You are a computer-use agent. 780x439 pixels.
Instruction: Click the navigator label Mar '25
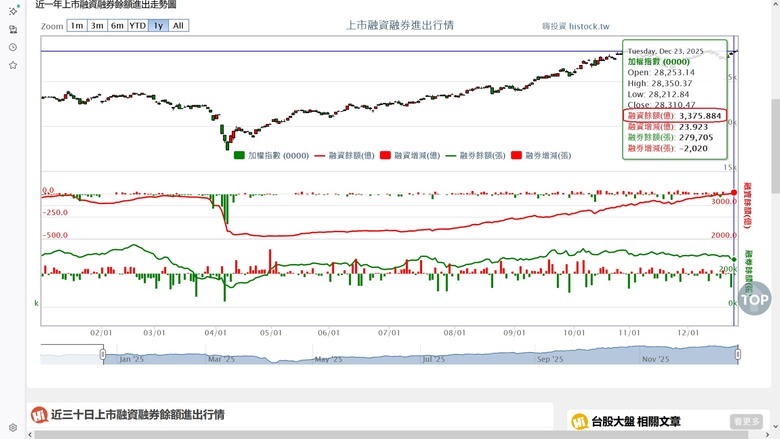tap(221, 359)
